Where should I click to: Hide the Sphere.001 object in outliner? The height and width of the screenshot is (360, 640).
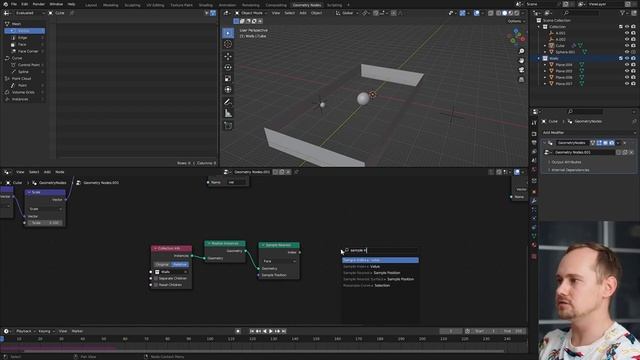627,52
